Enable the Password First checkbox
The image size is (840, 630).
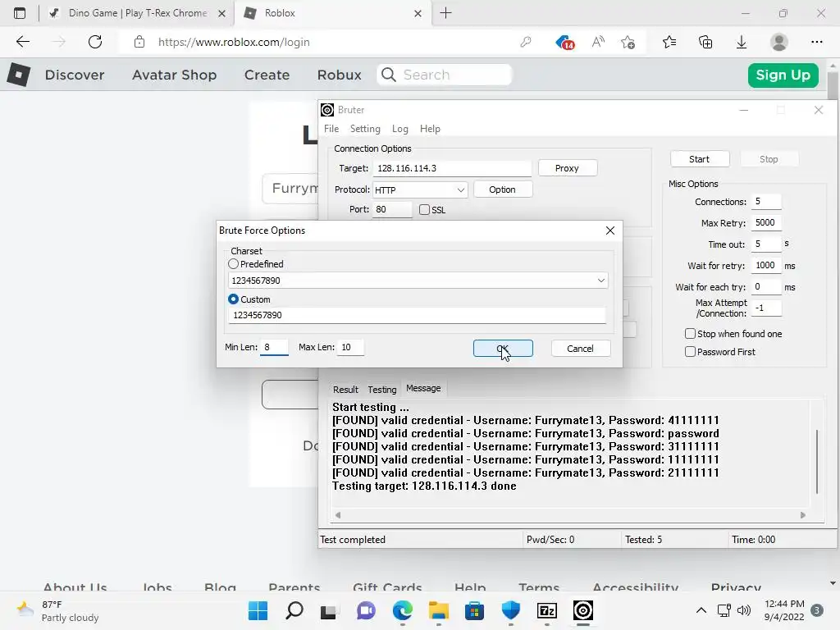[x=690, y=351]
